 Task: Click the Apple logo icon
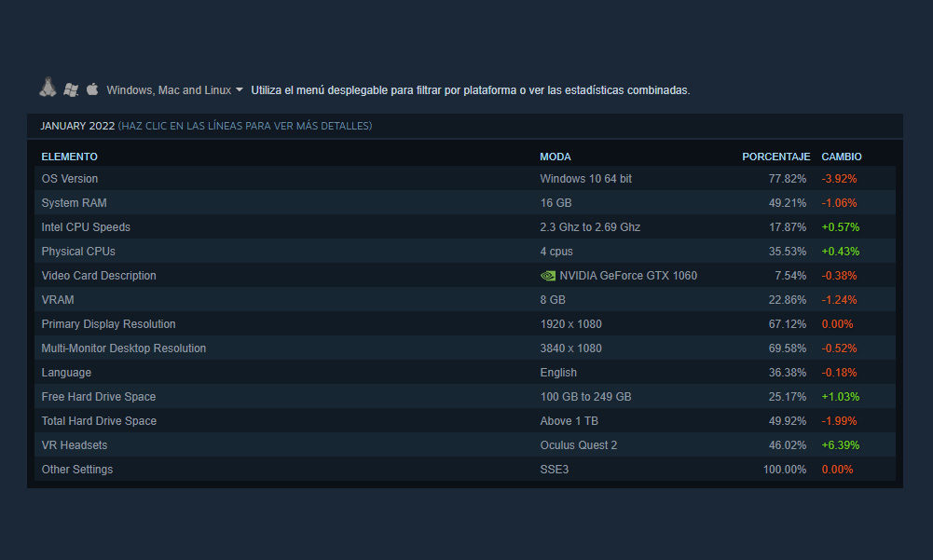tap(92, 89)
